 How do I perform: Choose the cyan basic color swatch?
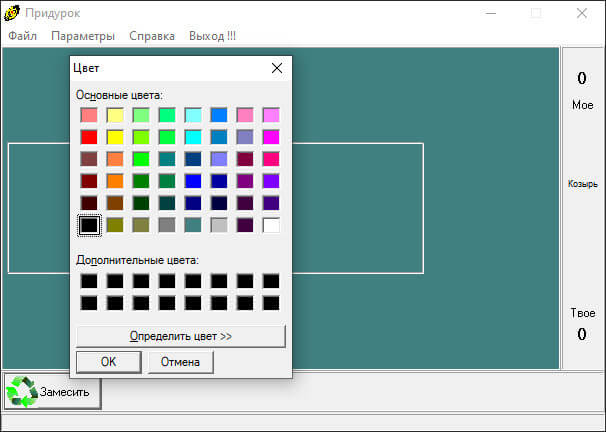(193, 137)
